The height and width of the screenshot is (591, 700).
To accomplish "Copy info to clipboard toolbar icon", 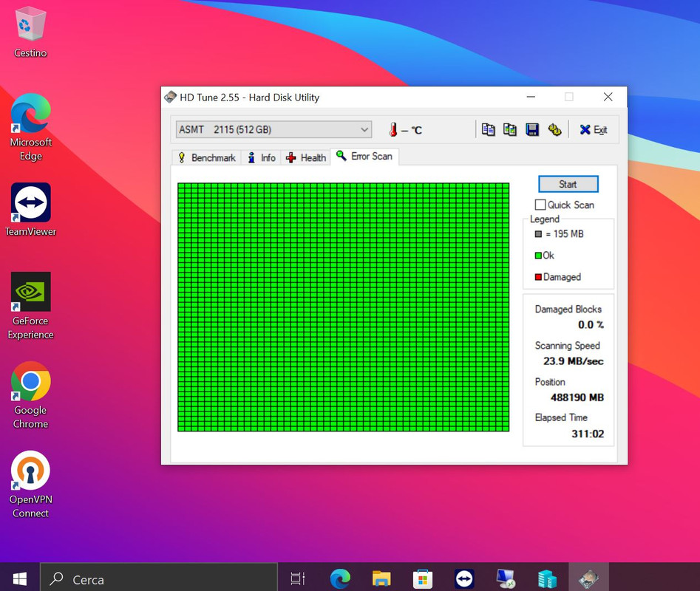I will [488, 130].
